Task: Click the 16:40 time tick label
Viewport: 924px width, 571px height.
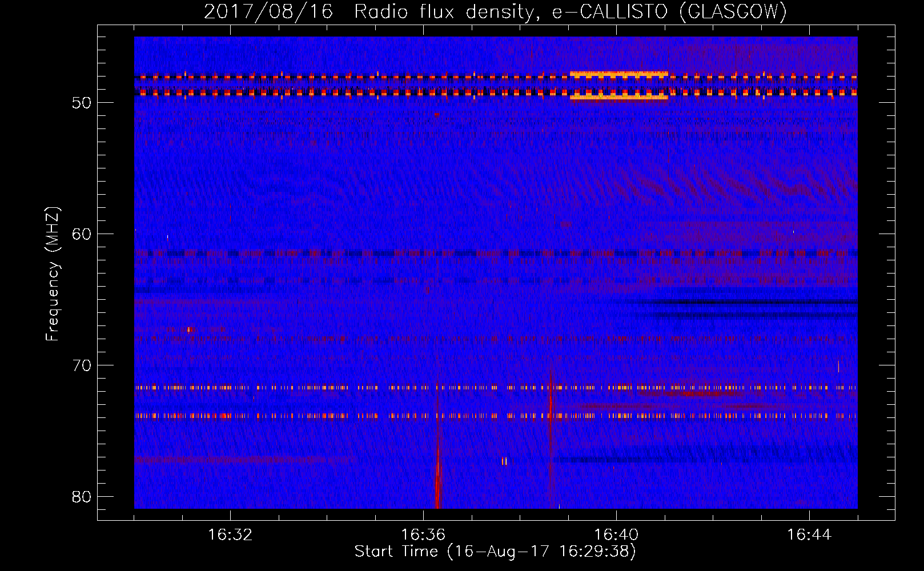Action: point(616,535)
